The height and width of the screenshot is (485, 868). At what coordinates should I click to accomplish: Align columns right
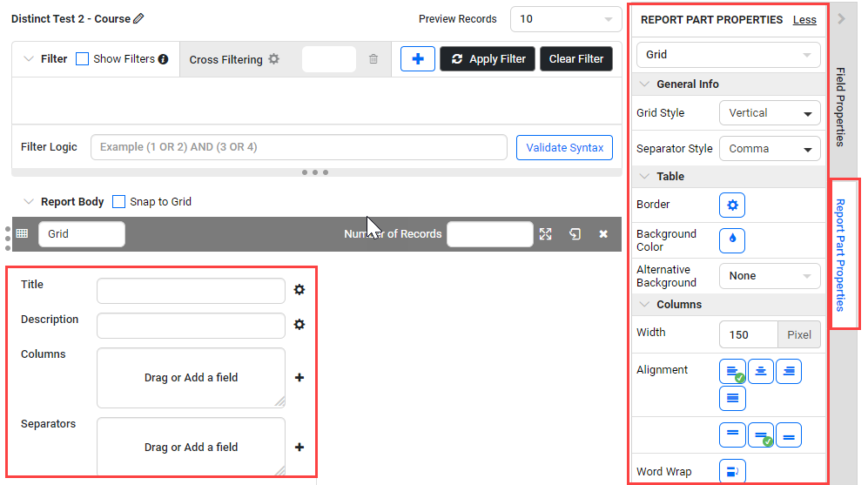pos(789,371)
